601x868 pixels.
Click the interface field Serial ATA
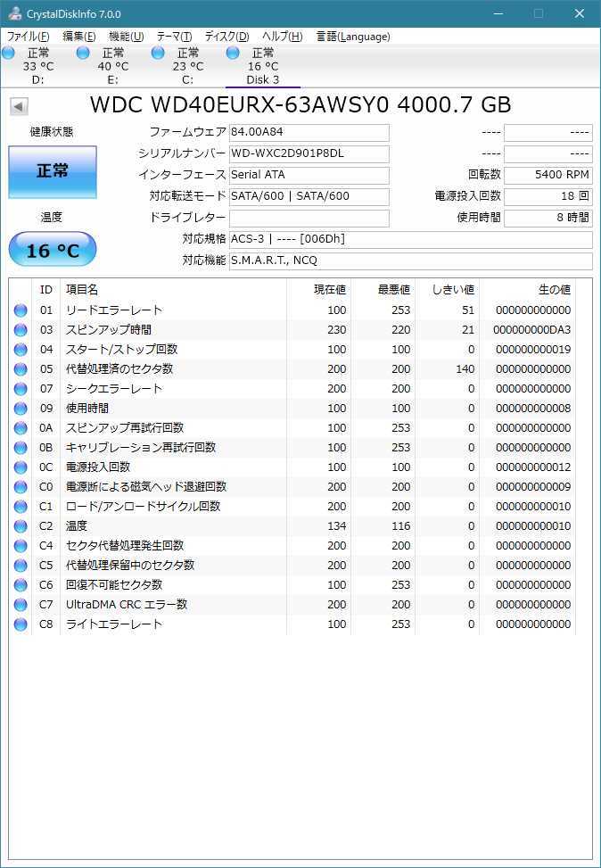click(309, 175)
